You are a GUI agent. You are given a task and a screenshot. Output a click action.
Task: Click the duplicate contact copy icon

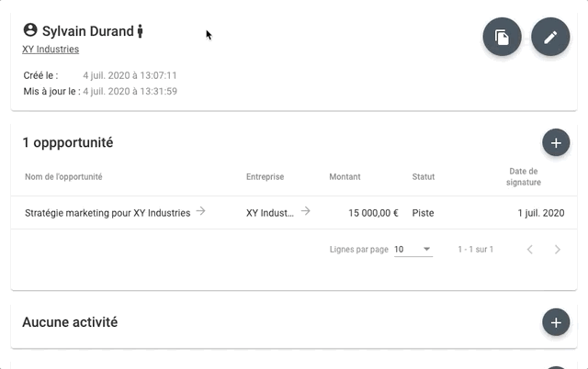click(x=502, y=37)
